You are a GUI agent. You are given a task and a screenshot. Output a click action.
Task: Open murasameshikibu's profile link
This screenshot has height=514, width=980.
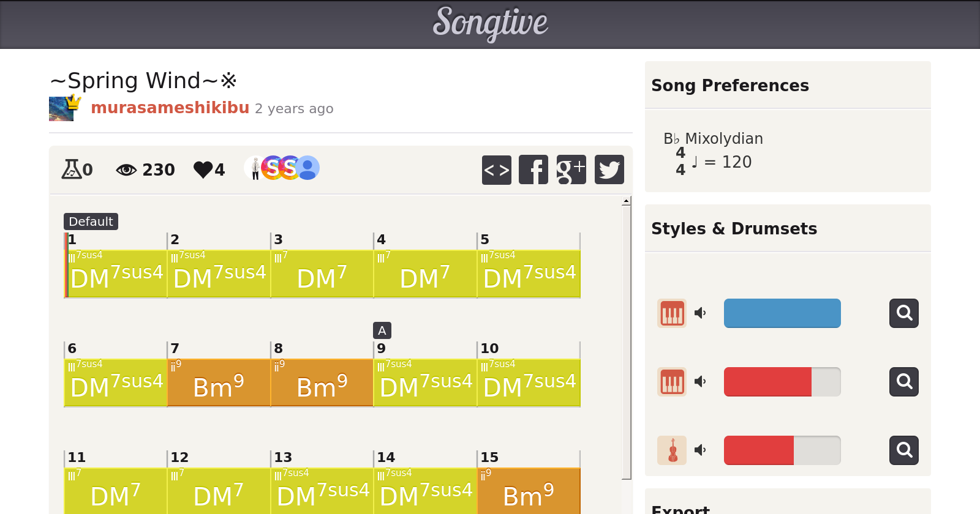[170, 108]
